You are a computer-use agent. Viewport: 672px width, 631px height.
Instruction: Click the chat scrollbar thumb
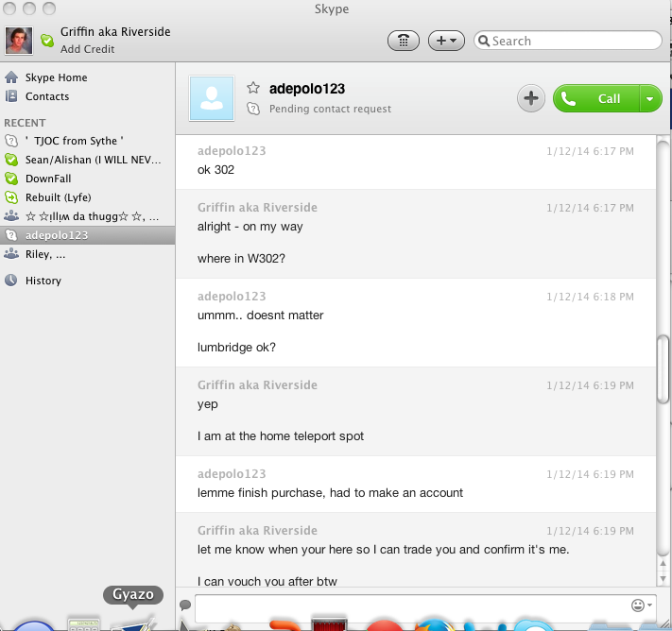point(663,368)
